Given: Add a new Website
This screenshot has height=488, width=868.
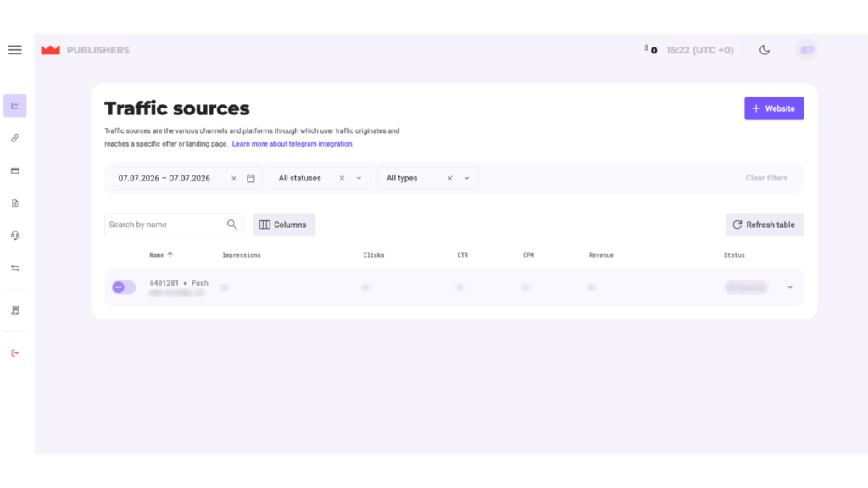Looking at the screenshot, I should click(x=774, y=108).
